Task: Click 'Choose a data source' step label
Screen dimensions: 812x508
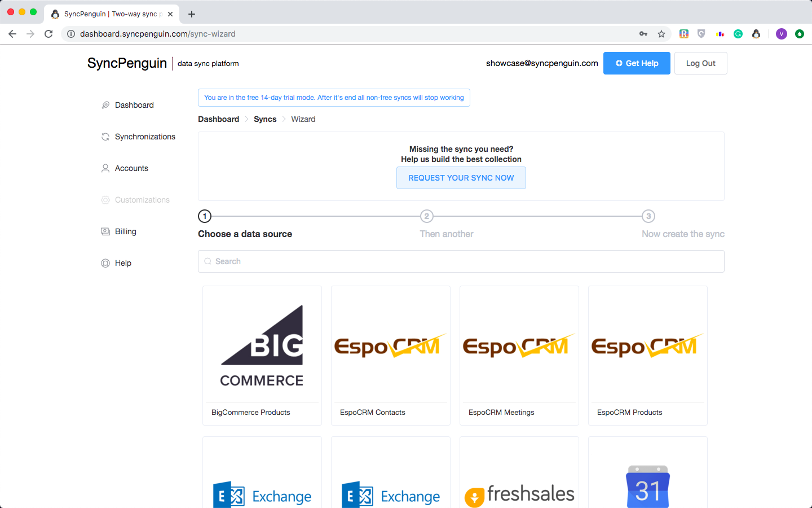Action: tap(245, 234)
